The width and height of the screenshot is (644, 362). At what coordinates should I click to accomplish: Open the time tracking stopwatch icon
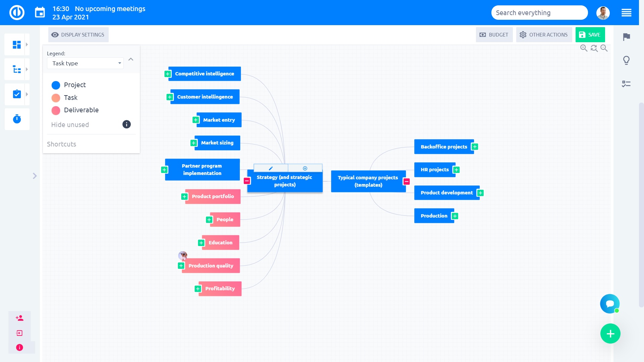tap(17, 119)
